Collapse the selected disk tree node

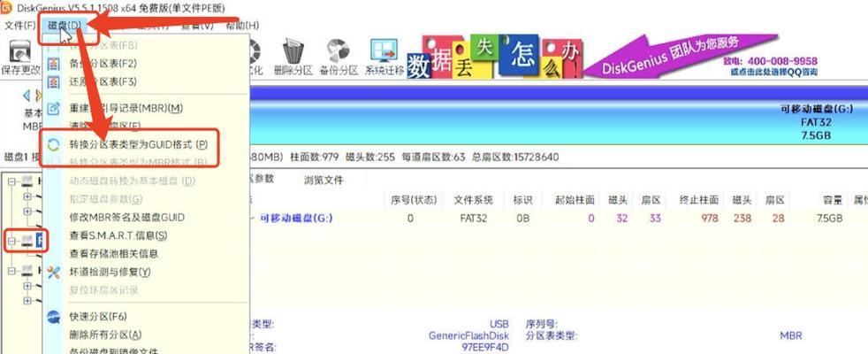[x=12, y=241]
